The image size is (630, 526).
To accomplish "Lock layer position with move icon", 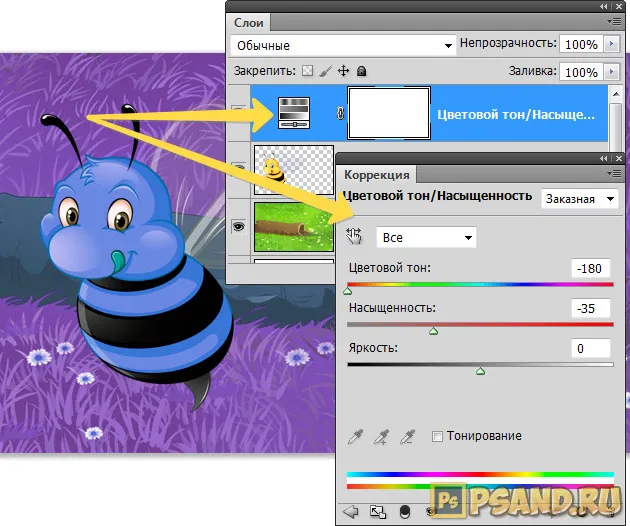I will pos(343,71).
